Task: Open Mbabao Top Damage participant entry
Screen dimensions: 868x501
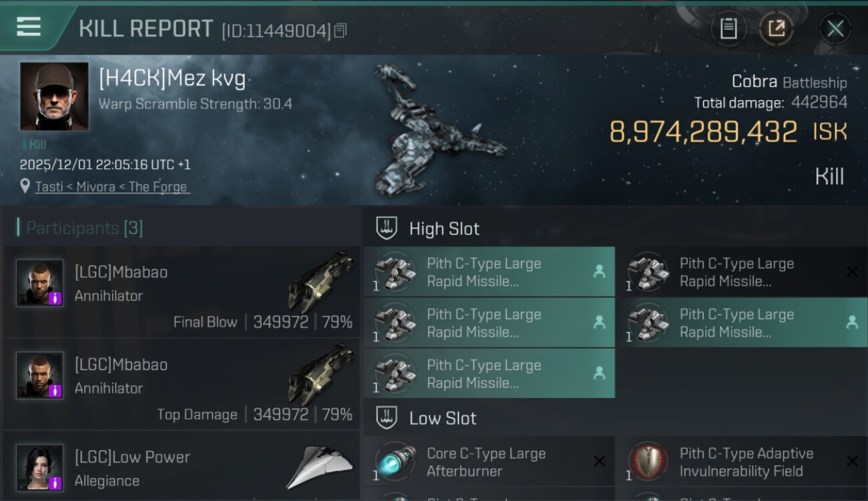Action: coord(180,384)
